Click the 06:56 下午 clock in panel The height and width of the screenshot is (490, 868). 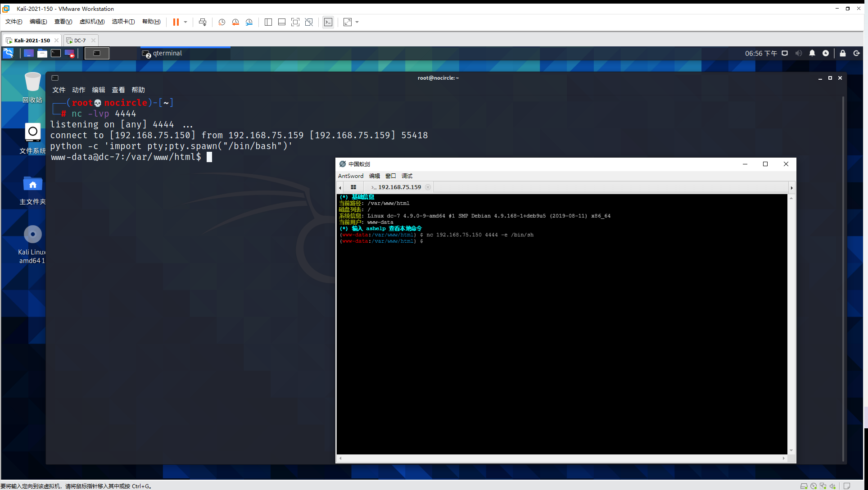point(761,53)
